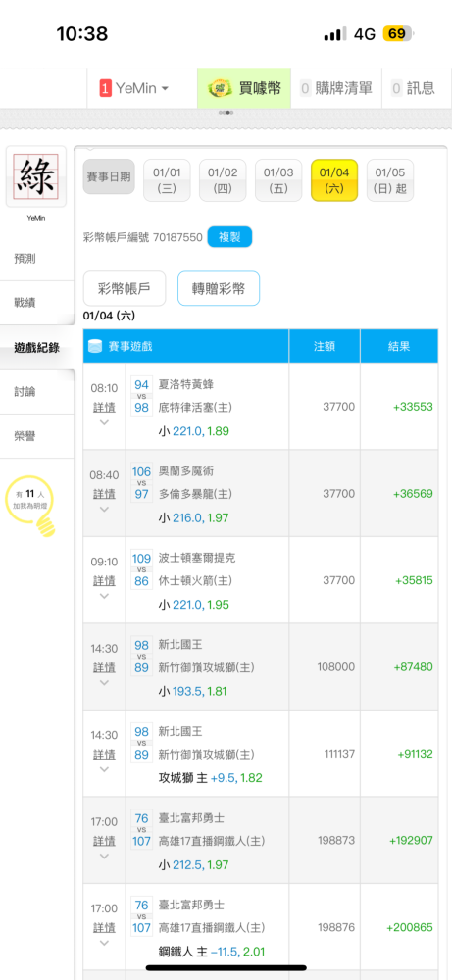This screenshot has height=980, width=452.
Task: Open the 彩幣帳戶 button
Action: point(125,288)
